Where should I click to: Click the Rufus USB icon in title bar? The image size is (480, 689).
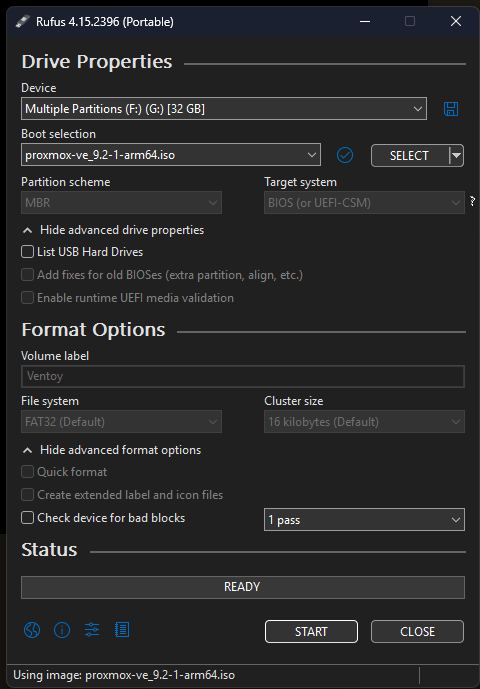pos(23,22)
